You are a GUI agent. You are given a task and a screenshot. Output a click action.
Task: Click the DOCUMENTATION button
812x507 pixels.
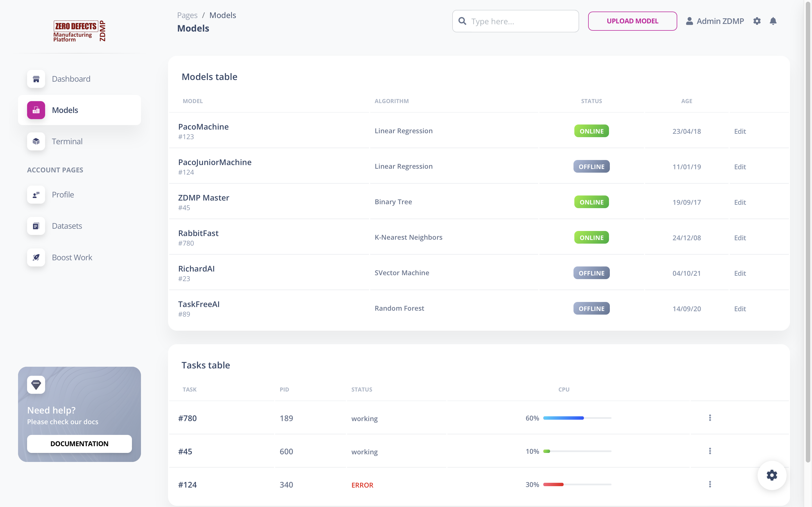click(x=79, y=444)
